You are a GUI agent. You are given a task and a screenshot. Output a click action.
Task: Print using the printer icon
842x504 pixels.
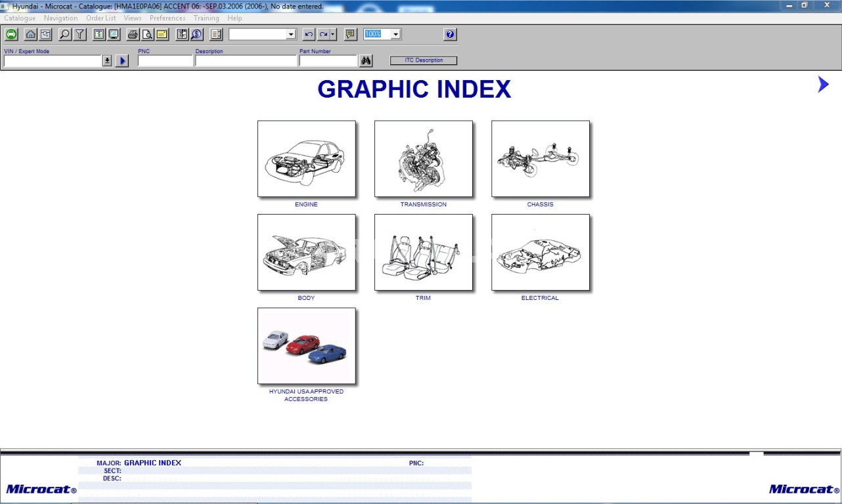tap(133, 35)
